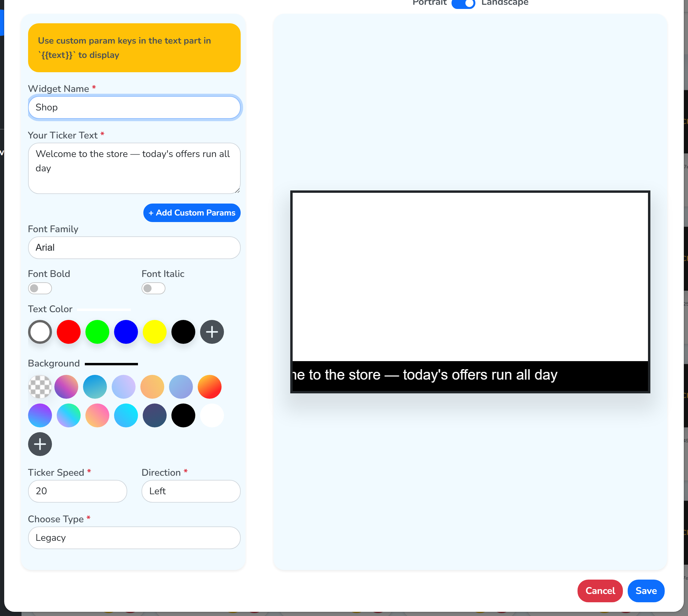Click the Your Ticker Text textarea
Screen dimensions: 688x616
pos(134,169)
